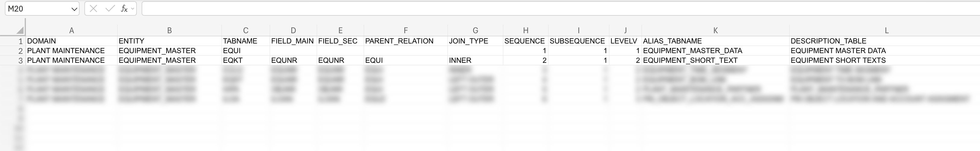This screenshot has height=151, width=980.
Task: Click inside the formula bar input
Action: coord(532,9)
